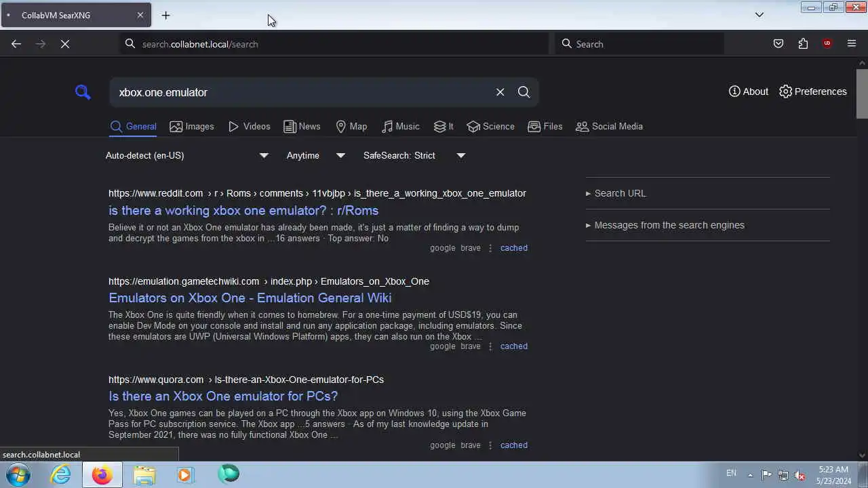
Task: Open the Anytime time range dropdown
Action: tap(316, 155)
